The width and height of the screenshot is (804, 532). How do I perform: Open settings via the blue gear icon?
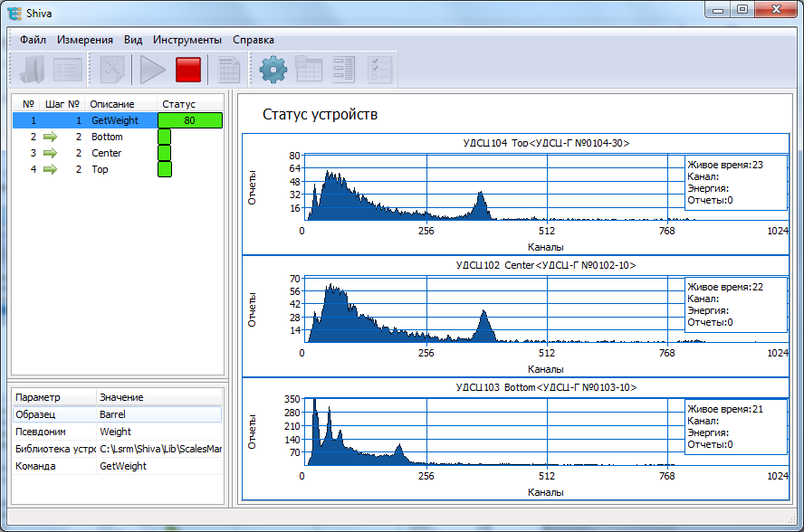click(273, 70)
